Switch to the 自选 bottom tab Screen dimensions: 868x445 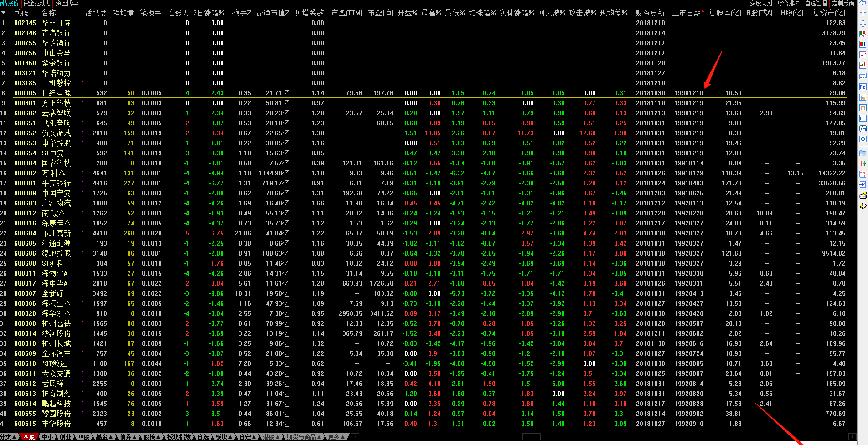pos(203,437)
